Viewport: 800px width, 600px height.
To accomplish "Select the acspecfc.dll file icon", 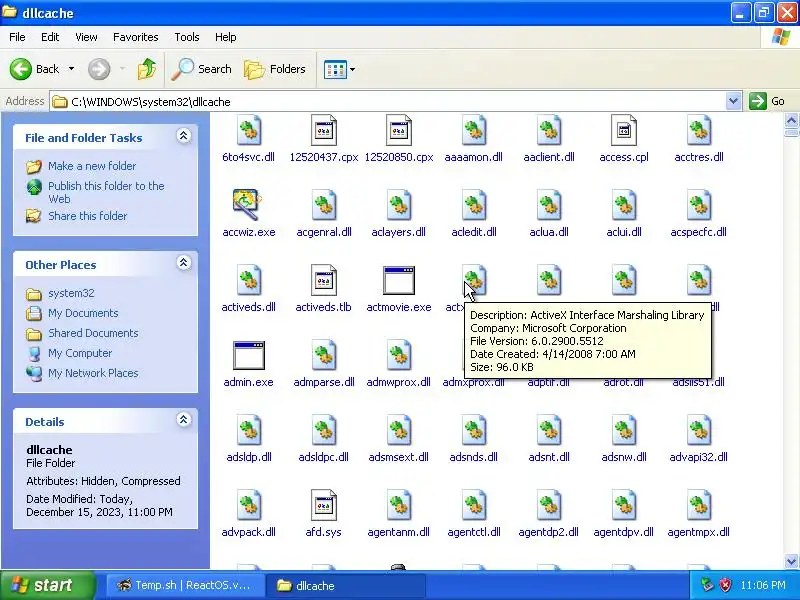I will pos(698,206).
